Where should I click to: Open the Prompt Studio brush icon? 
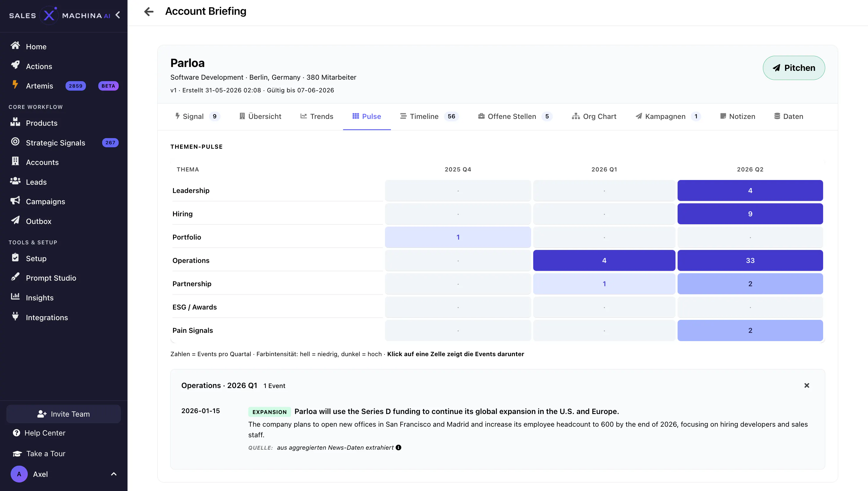click(x=15, y=277)
